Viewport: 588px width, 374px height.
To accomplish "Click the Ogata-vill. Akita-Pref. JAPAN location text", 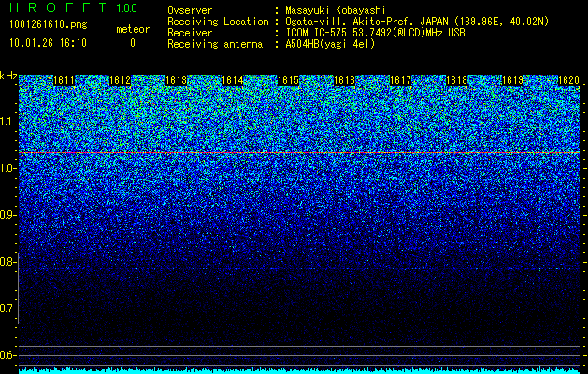I will point(417,22).
